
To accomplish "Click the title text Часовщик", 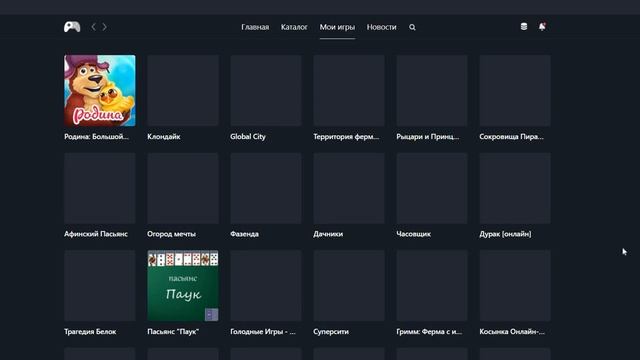I will [x=413, y=234].
